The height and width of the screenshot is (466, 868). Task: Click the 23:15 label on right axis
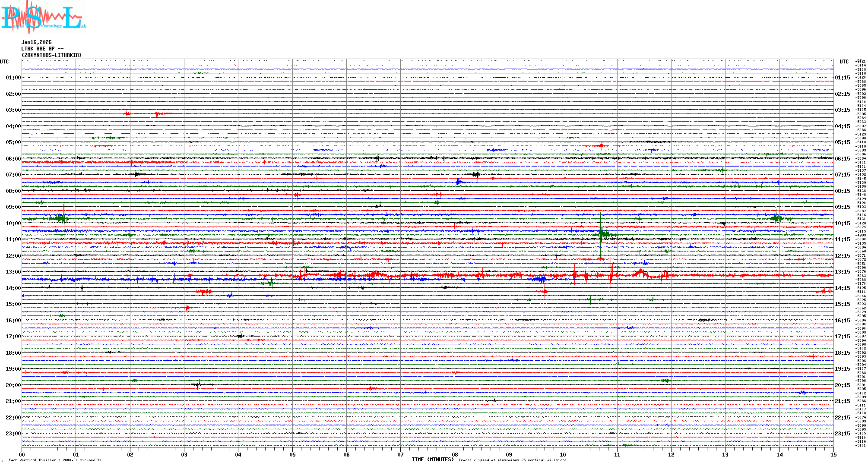(x=842, y=434)
